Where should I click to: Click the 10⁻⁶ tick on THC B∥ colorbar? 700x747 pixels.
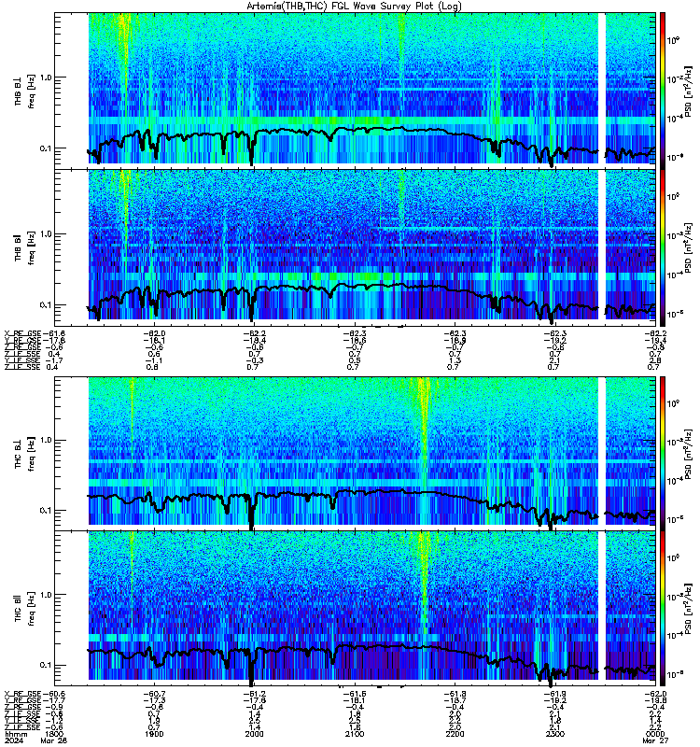pos(673,674)
